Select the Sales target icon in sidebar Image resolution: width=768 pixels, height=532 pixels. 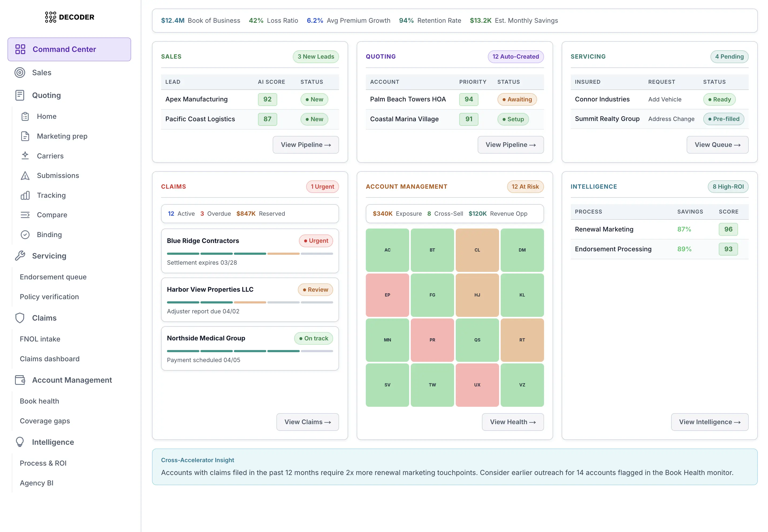[x=20, y=73]
